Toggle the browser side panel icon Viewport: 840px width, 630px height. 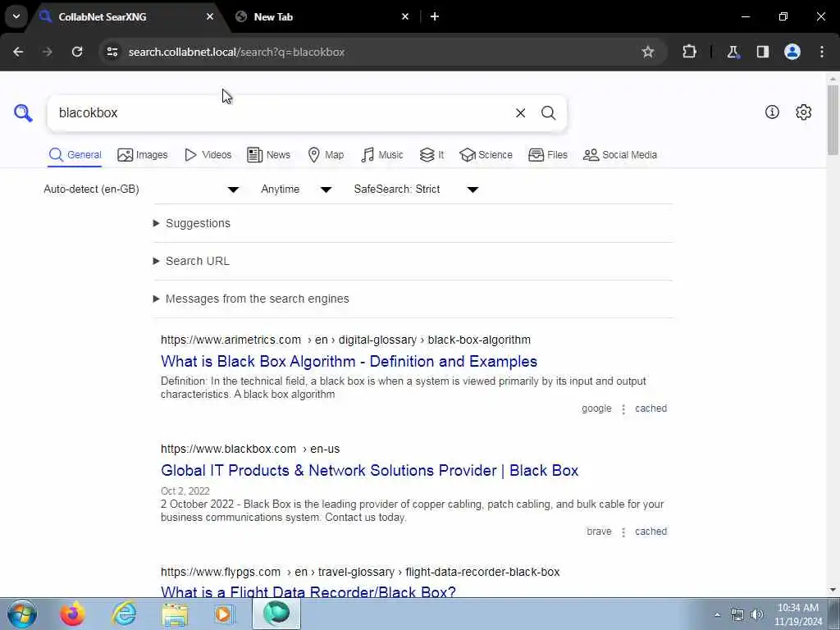[763, 52]
